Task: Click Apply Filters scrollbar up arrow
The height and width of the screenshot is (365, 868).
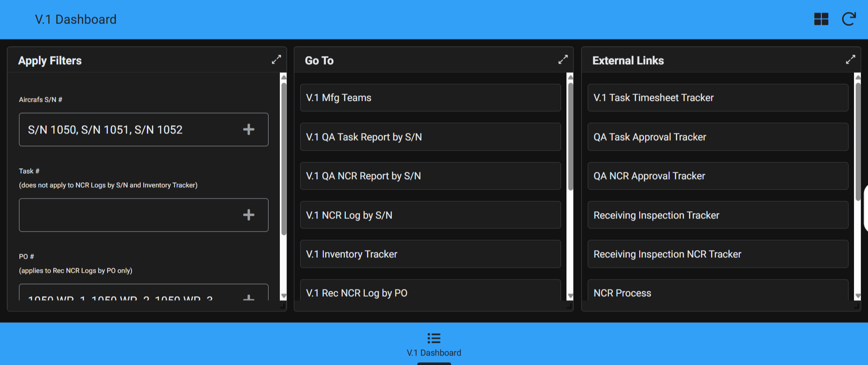Action: point(283,77)
